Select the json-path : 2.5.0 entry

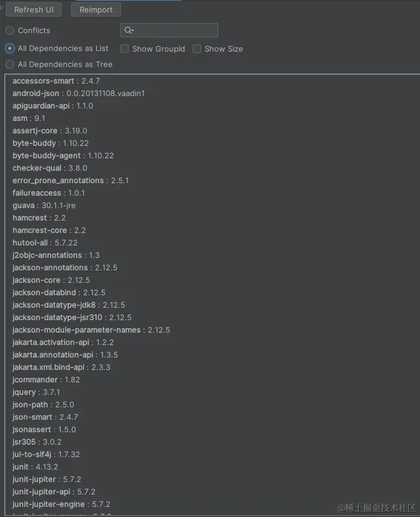(43, 404)
